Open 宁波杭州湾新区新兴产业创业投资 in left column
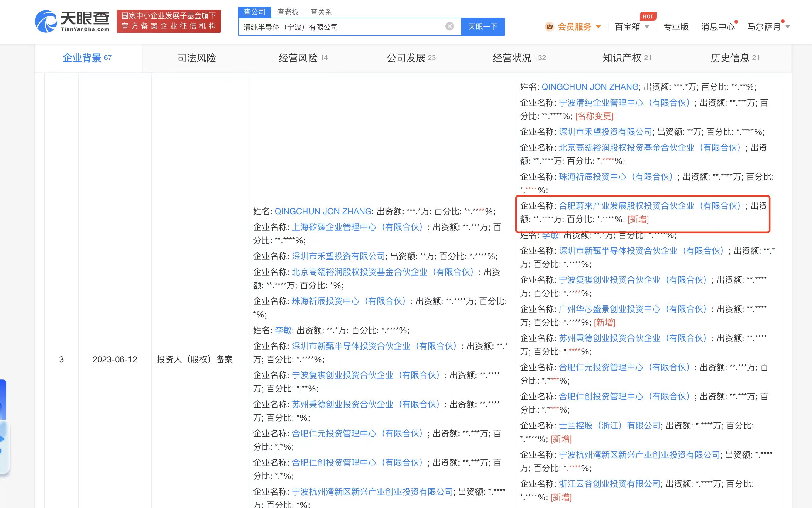The height and width of the screenshot is (508, 812). [372, 492]
